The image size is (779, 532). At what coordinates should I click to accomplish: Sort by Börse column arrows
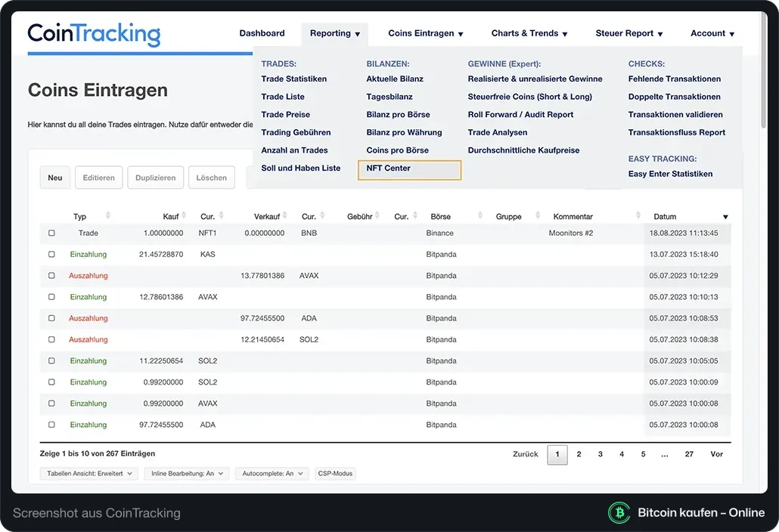(x=480, y=215)
